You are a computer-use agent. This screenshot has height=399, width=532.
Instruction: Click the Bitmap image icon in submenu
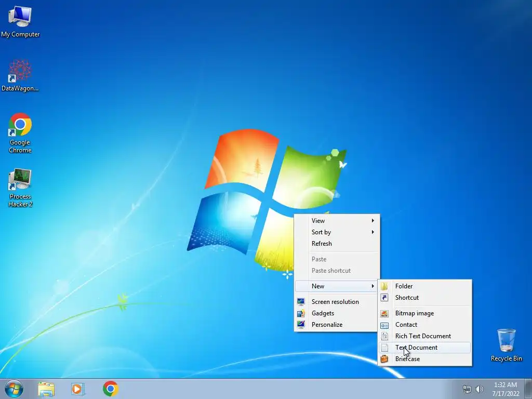(x=384, y=313)
